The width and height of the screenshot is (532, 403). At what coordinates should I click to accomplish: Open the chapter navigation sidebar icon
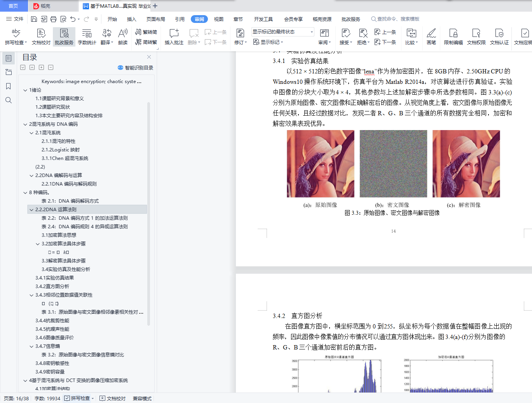(9, 72)
